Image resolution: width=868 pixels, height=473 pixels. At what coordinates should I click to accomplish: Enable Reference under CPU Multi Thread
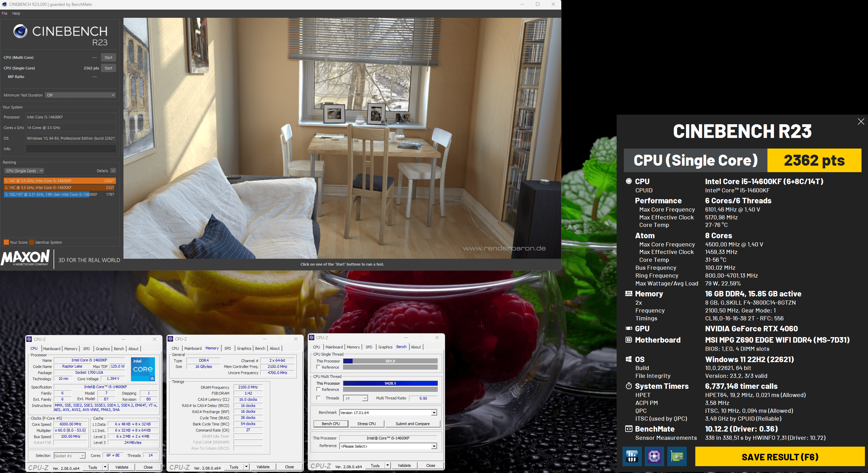coord(318,389)
